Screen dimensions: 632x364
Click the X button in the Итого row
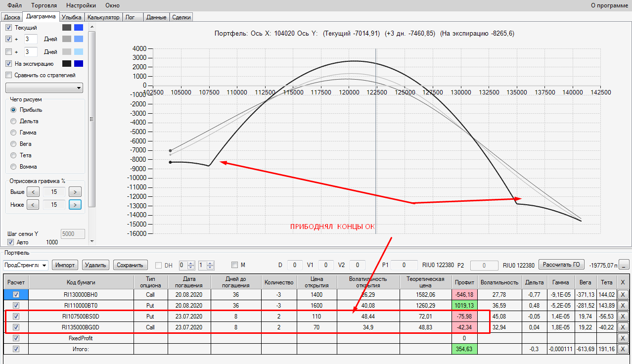623,349
